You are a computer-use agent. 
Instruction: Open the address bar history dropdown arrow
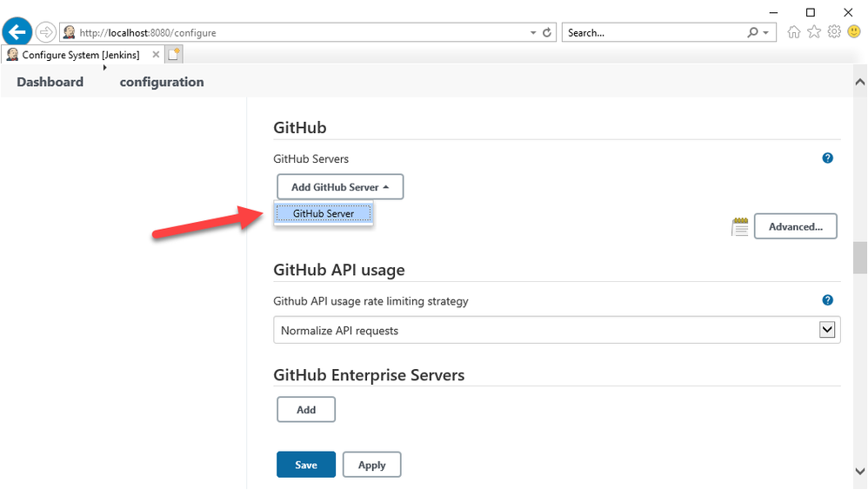click(533, 33)
